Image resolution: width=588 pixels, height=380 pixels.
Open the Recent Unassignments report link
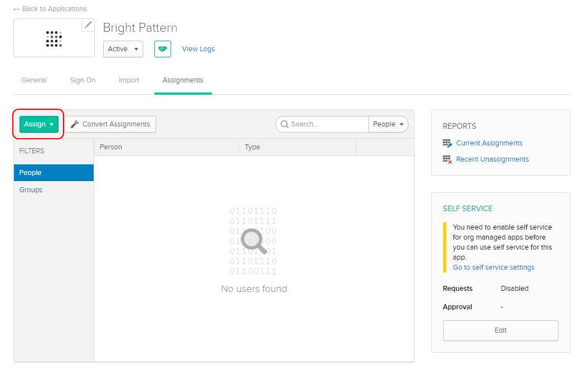[x=492, y=159]
